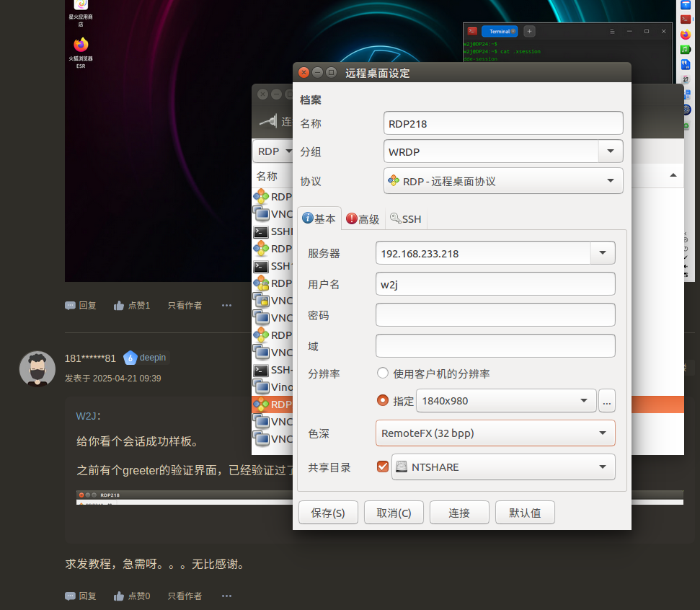The height and width of the screenshot is (610, 700).
Task: Click the 取消(C) button
Action: [394, 513]
